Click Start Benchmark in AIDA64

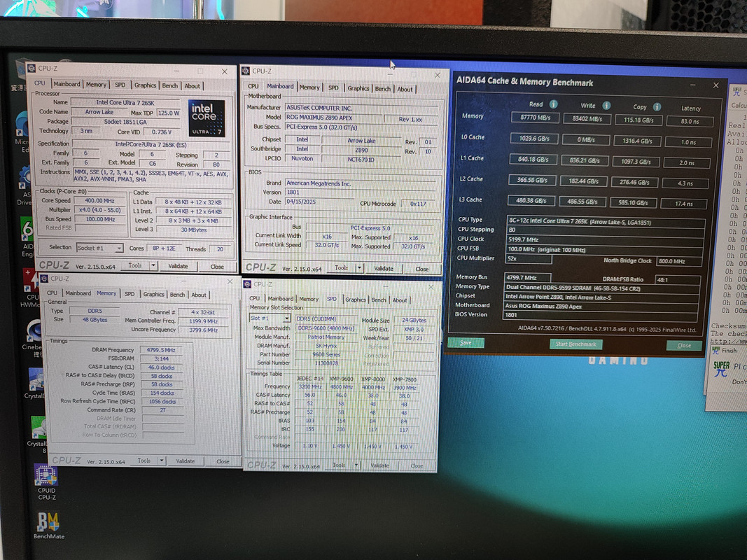[575, 344]
